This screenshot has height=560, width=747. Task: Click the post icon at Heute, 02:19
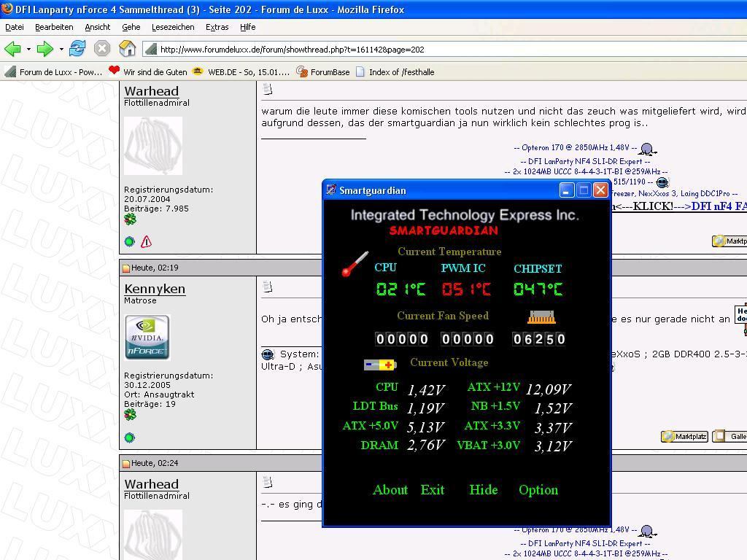pyautogui.click(x=126, y=268)
